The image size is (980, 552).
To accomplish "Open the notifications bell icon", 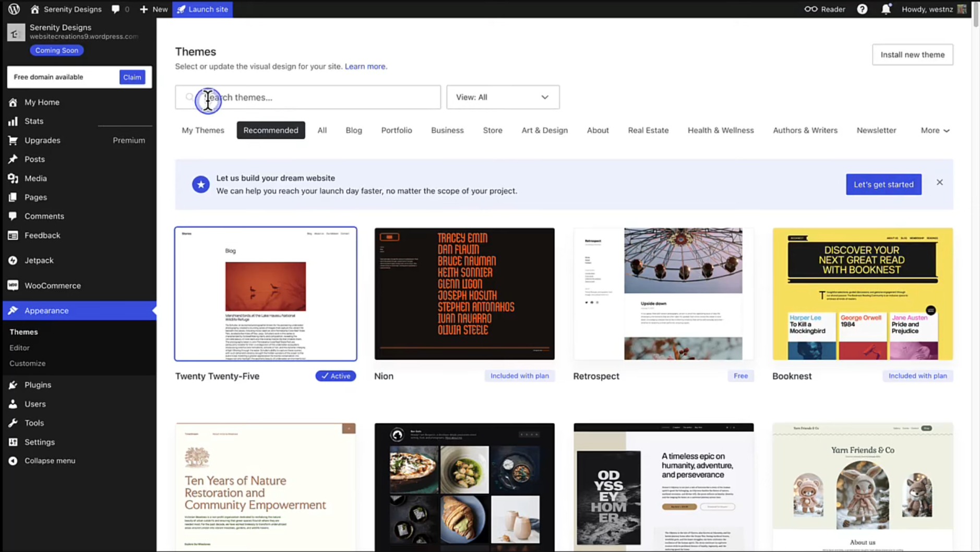I will pyautogui.click(x=886, y=9).
